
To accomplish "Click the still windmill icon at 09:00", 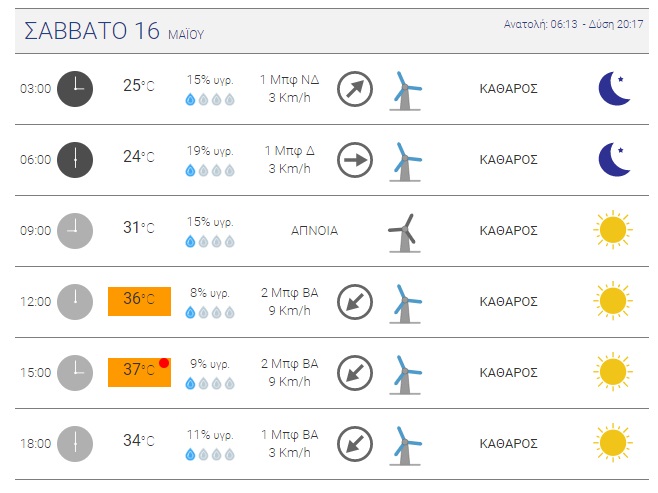I will 405,233.
